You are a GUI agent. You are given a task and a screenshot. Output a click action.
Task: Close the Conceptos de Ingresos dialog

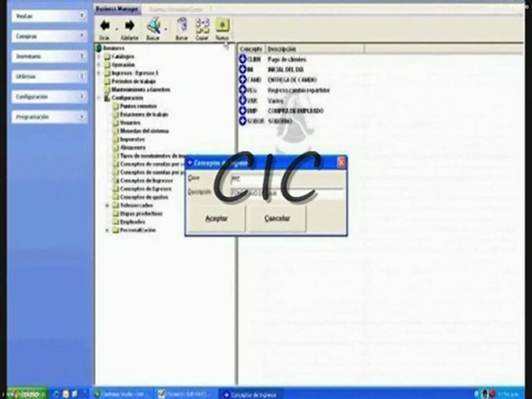341,163
